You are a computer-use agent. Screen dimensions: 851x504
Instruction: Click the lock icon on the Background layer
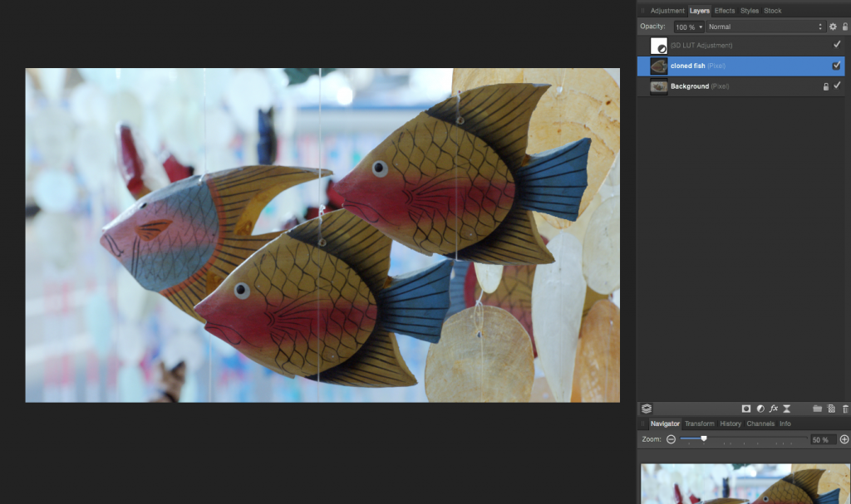826,86
